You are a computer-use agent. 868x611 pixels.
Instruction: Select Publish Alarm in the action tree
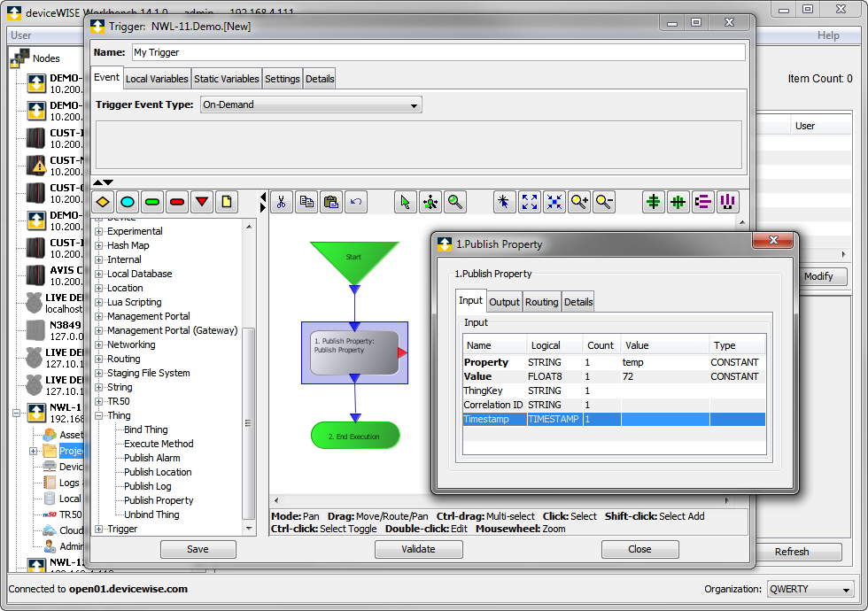[x=151, y=458]
